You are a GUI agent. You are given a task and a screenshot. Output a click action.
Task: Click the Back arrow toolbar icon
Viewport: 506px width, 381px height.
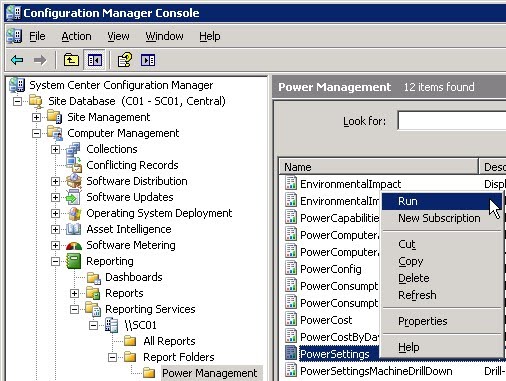tap(17, 60)
